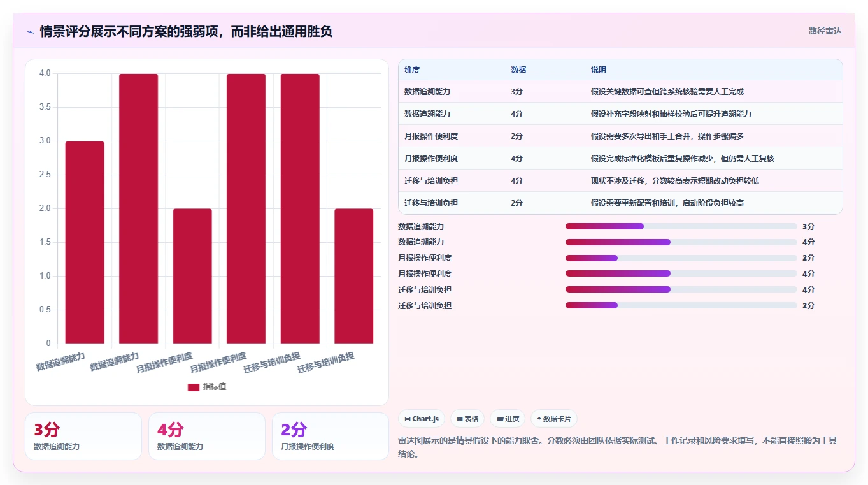
Task: Click the 数据 column header
Action: pos(518,70)
